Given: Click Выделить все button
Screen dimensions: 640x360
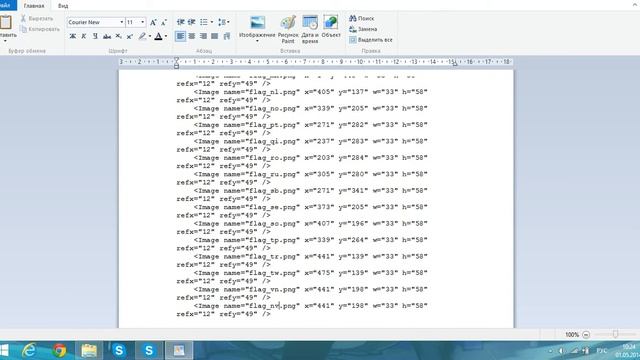Looking at the screenshot, I should point(371,40).
